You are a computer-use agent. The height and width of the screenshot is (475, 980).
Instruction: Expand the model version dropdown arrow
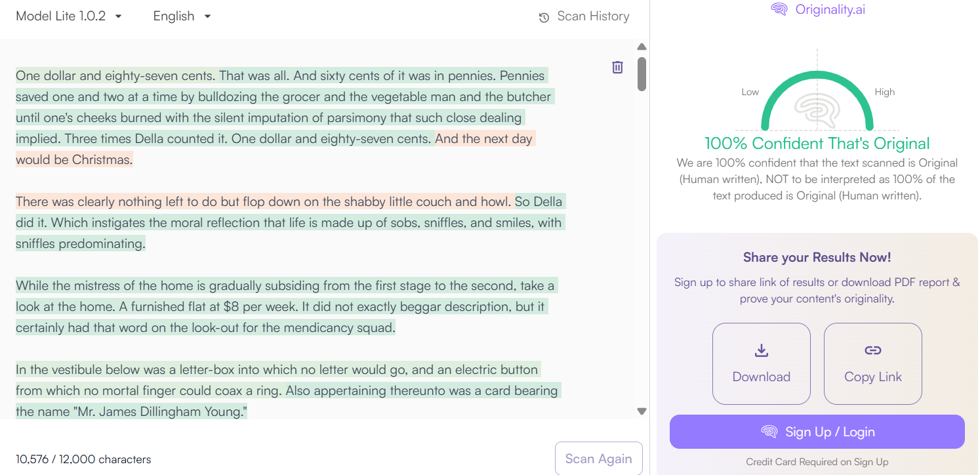click(118, 16)
